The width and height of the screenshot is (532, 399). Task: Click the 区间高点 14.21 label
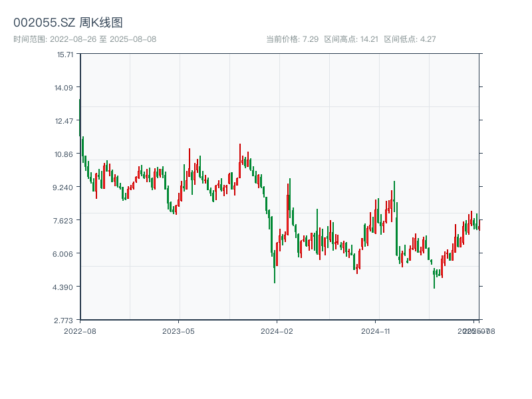[x=351, y=39]
